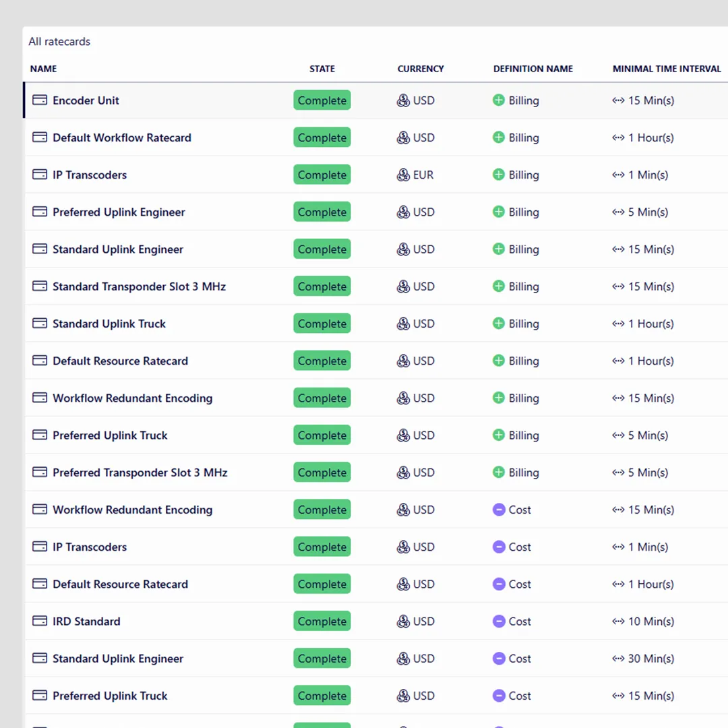Viewport: 728px width, 728px height.
Task: Click the coins icon for Standard Transponder Slot 3 MHz
Action: pos(403,286)
